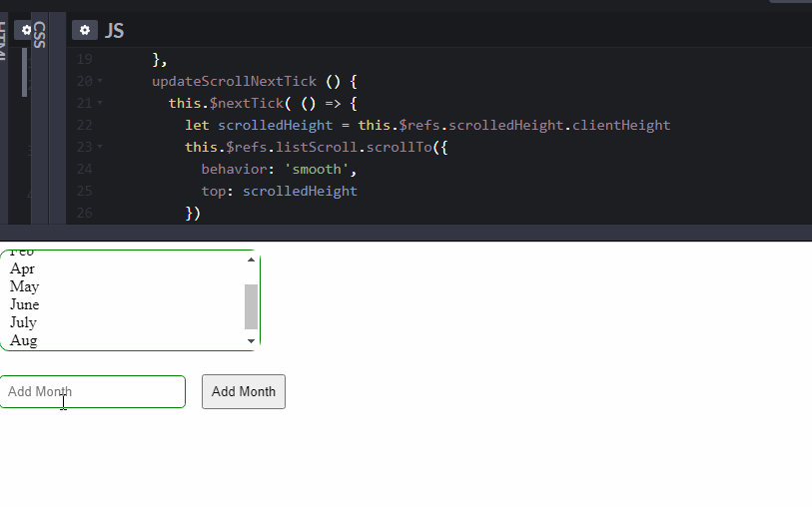Viewport: 812px width, 507px height.
Task: Click clientHeight property on line 22
Action: 621,125
